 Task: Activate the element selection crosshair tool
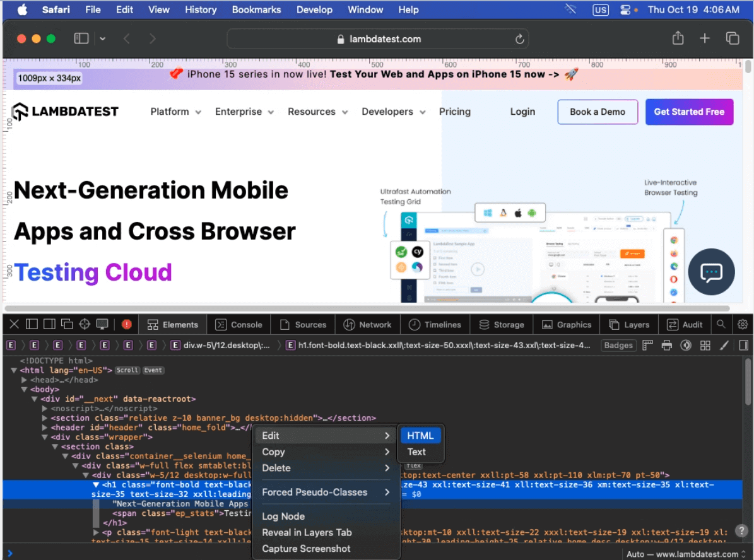click(x=85, y=324)
